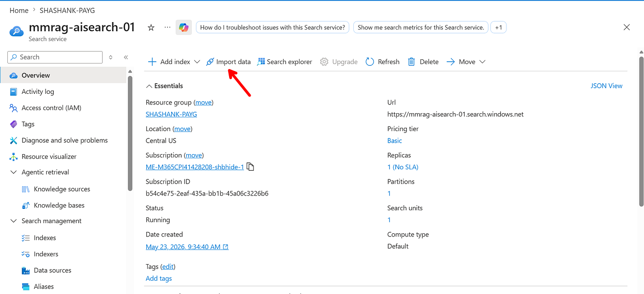Copy subscription name with the copy icon
644x294 pixels.
(250, 167)
